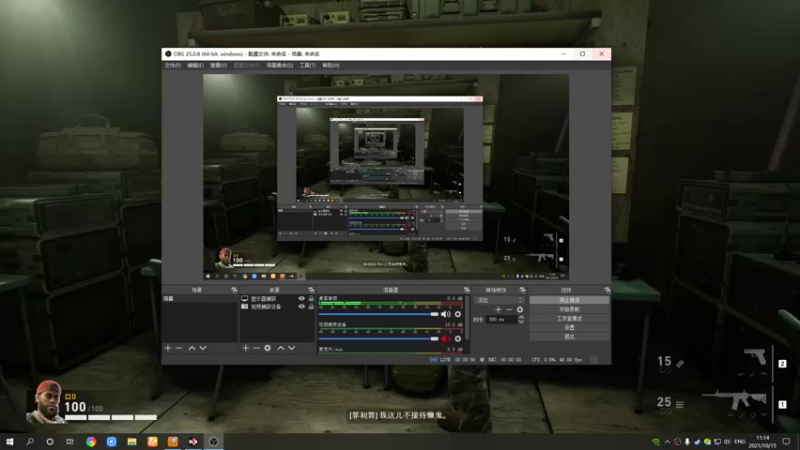Enable Studio Mode button

(569, 318)
